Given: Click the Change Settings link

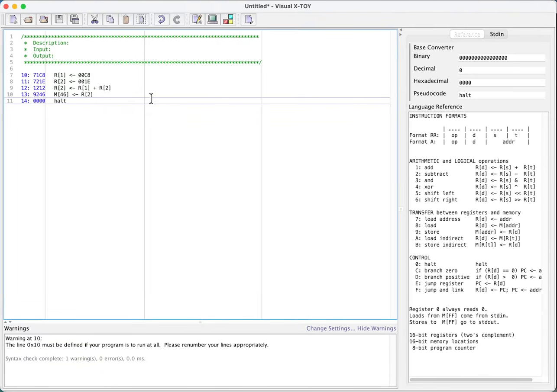Looking at the screenshot, I should coord(331,328).
